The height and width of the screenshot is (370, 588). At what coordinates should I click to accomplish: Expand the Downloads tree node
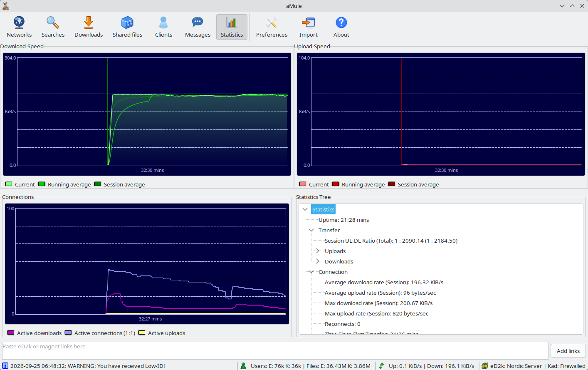click(317, 261)
